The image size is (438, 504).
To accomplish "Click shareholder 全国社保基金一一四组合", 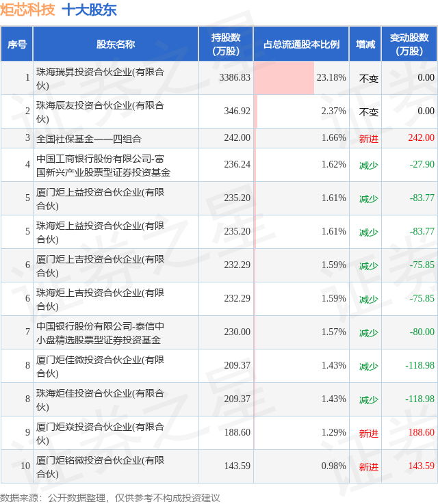I will pos(89,139).
